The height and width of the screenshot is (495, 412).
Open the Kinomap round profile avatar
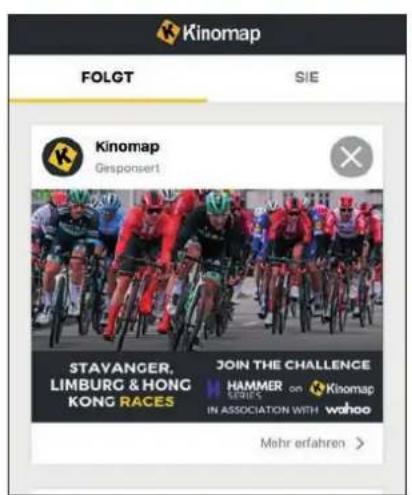[x=62, y=156]
